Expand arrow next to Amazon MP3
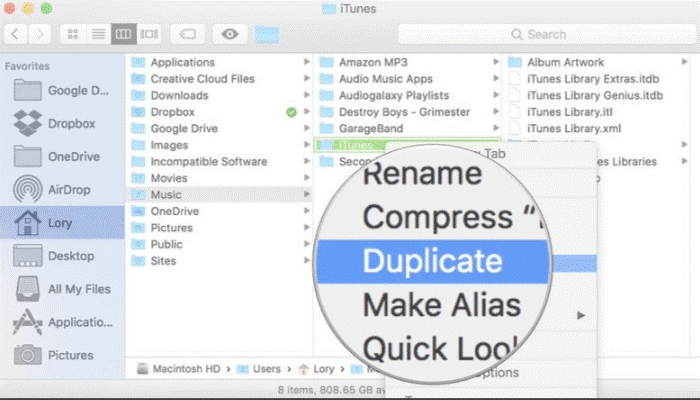The height and width of the screenshot is (400, 700). coord(496,62)
